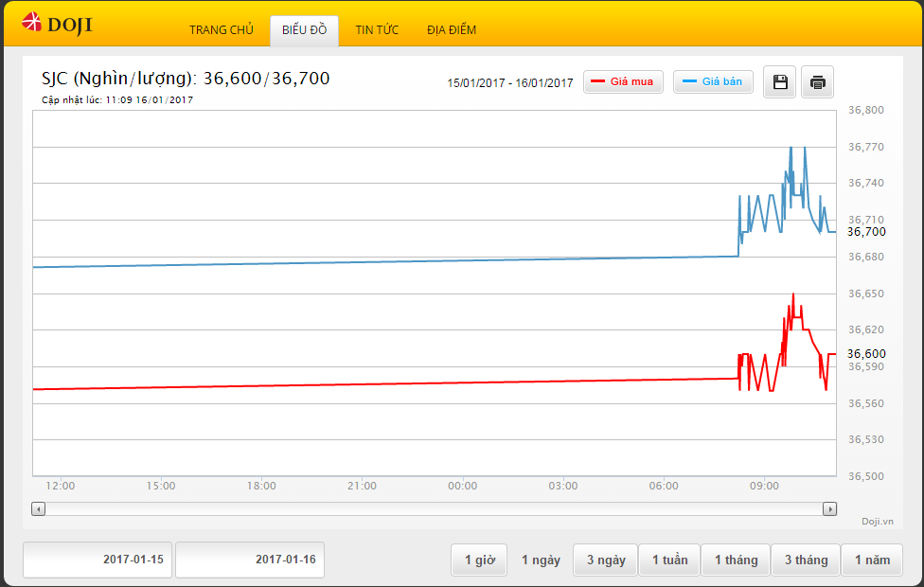Open the TRANG CHỦ tab
This screenshot has height=587, width=924.
(x=221, y=30)
